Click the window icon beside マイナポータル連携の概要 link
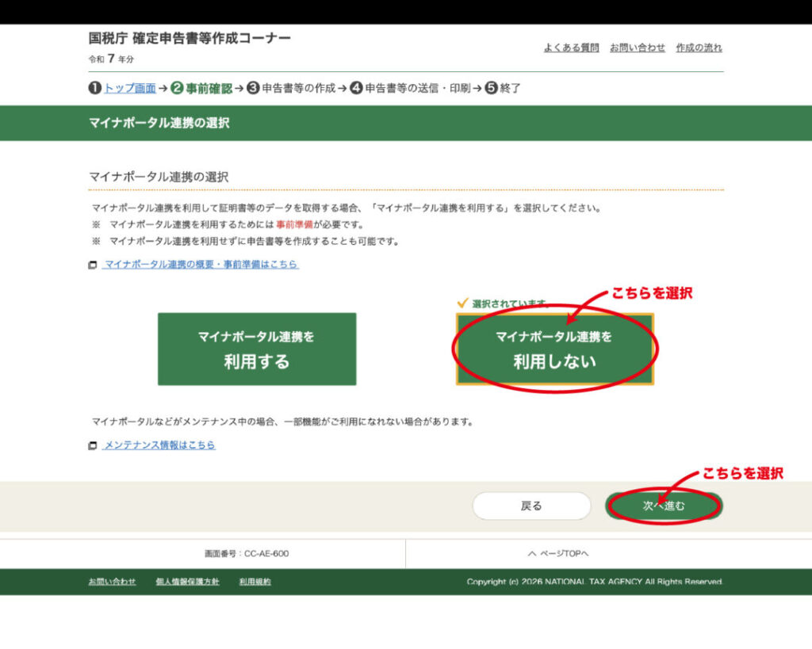This screenshot has width=812, height=649. [x=93, y=265]
